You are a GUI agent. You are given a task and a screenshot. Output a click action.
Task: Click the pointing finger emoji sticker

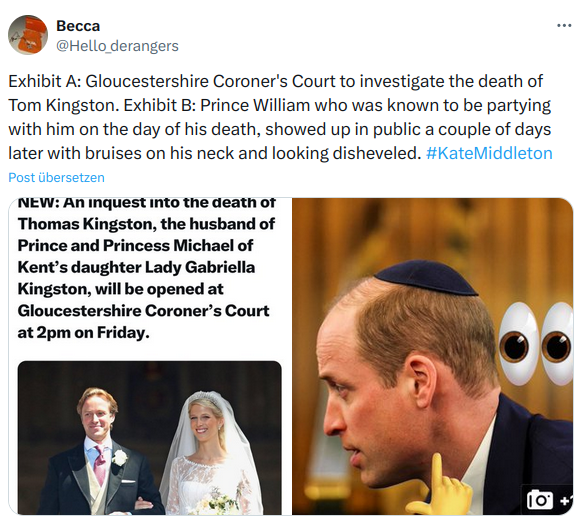(x=440, y=485)
